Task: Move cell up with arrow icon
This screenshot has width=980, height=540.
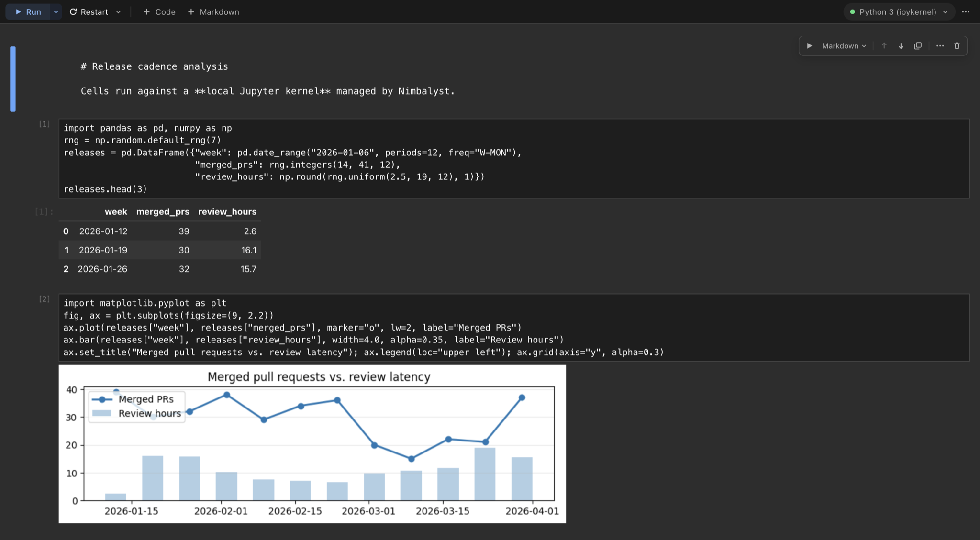Action: [884, 46]
